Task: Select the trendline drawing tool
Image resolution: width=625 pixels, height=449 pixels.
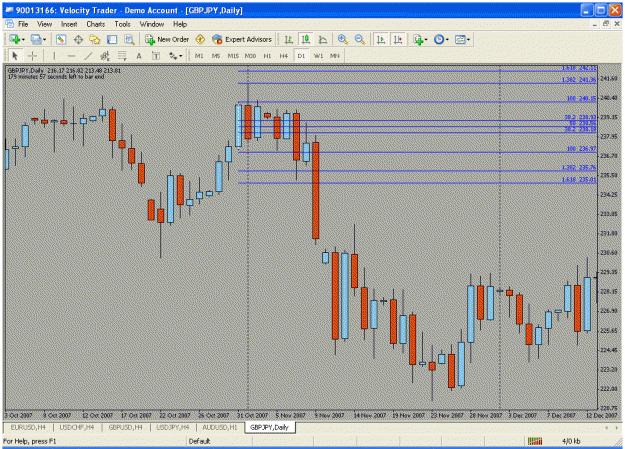Action: [88, 56]
